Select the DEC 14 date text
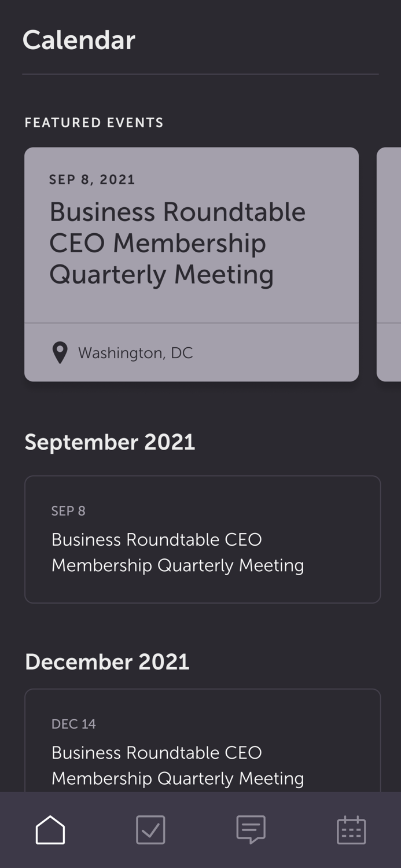 [73, 724]
